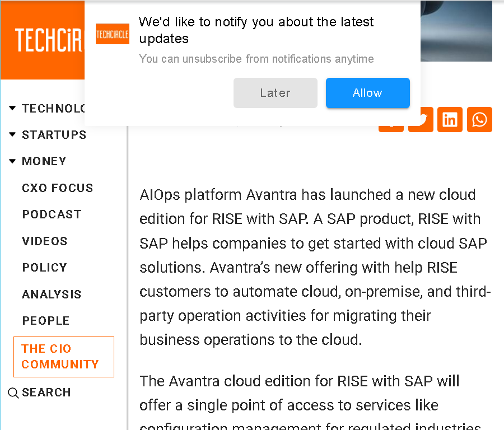Click the Allow notifications button

click(368, 93)
